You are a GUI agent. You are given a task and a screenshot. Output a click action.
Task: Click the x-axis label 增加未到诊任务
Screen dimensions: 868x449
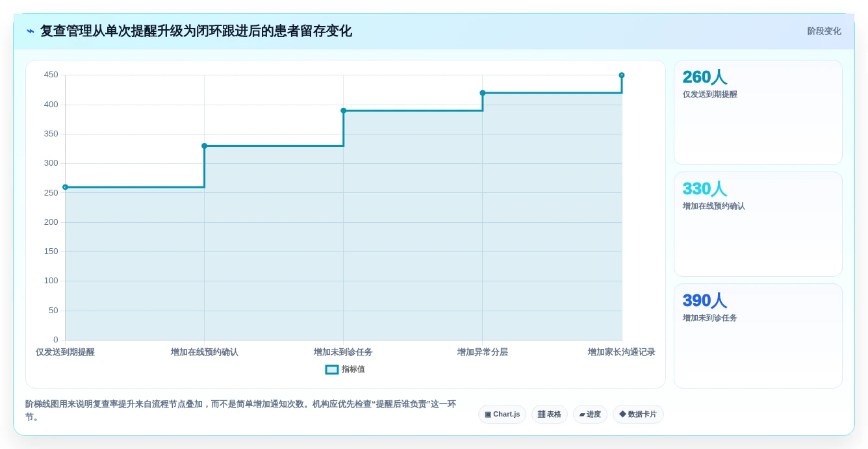(x=344, y=352)
